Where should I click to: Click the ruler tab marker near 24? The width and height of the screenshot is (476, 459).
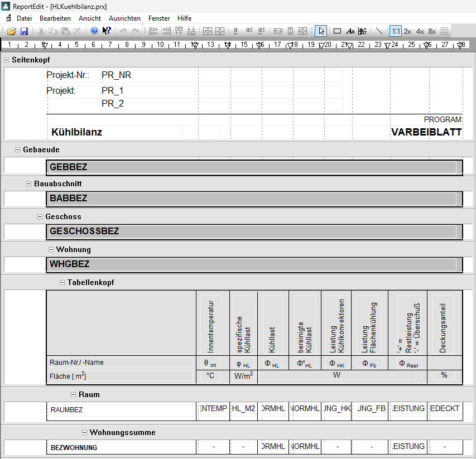pyautogui.click(x=387, y=46)
